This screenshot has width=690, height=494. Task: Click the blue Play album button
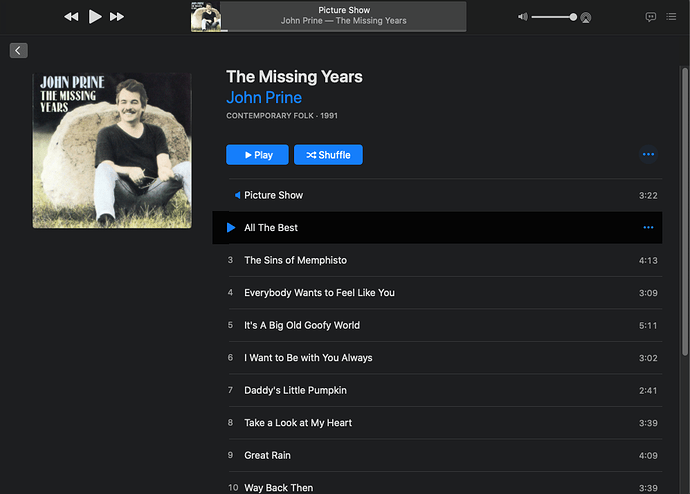pyautogui.click(x=257, y=155)
